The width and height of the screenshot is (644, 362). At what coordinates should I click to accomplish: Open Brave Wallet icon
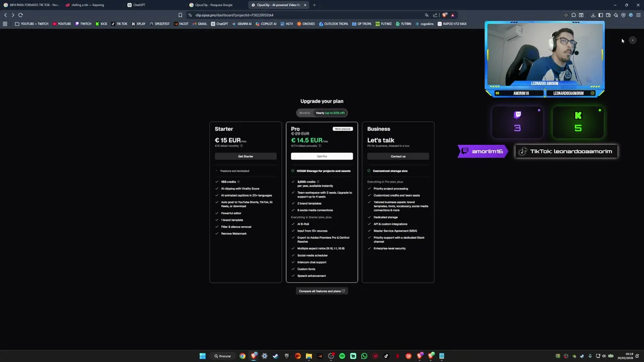pos(608,15)
